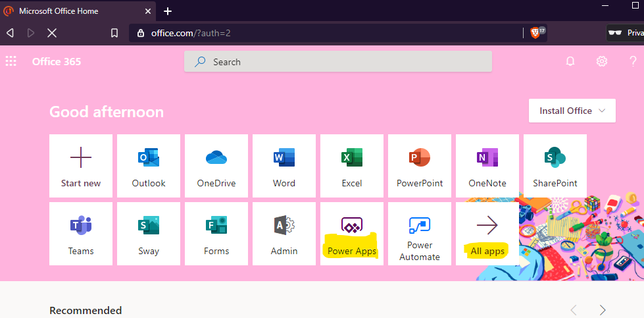The width and height of the screenshot is (644, 318).
Task: Open the Power Apps tile
Action: [x=352, y=234]
